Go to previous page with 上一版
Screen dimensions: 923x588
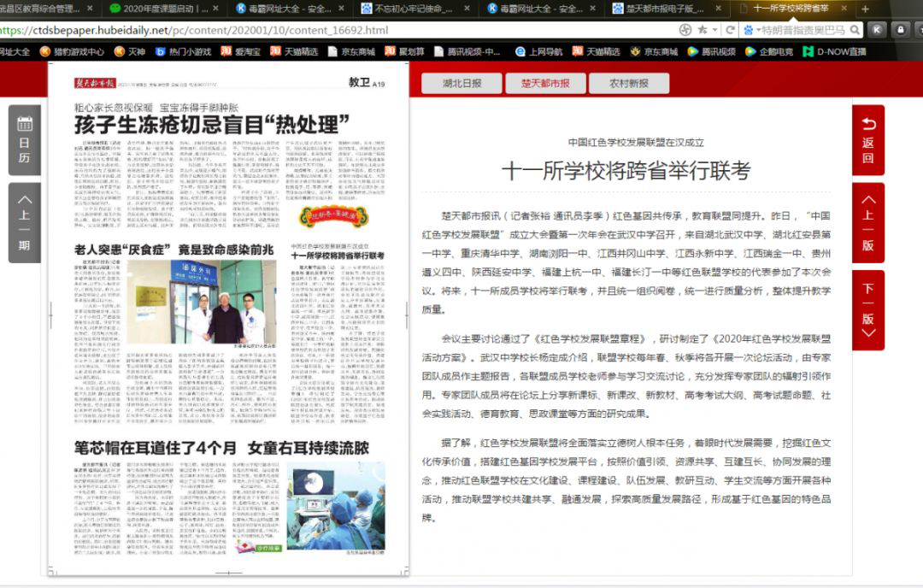pyautogui.click(x=868, y=222)
